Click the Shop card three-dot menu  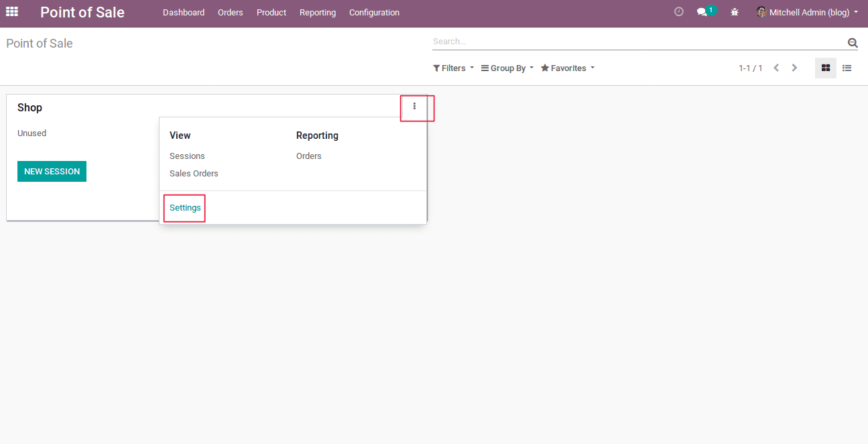(415, 106)
